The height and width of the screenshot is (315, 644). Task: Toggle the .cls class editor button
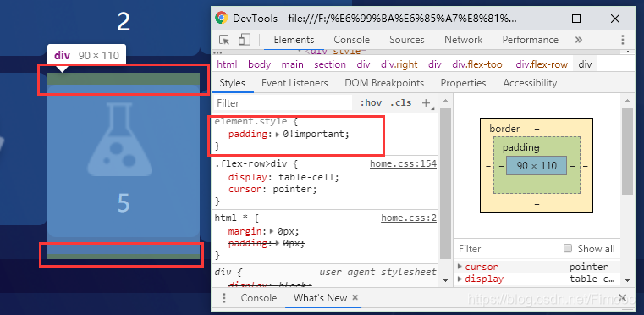pyautogui.click(x=400, y=102)
